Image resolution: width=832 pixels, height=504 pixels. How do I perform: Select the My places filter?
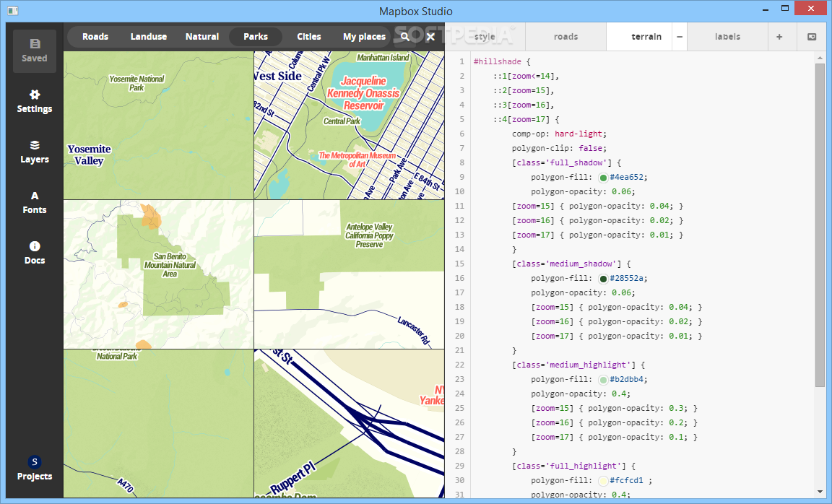pos(364,37)
